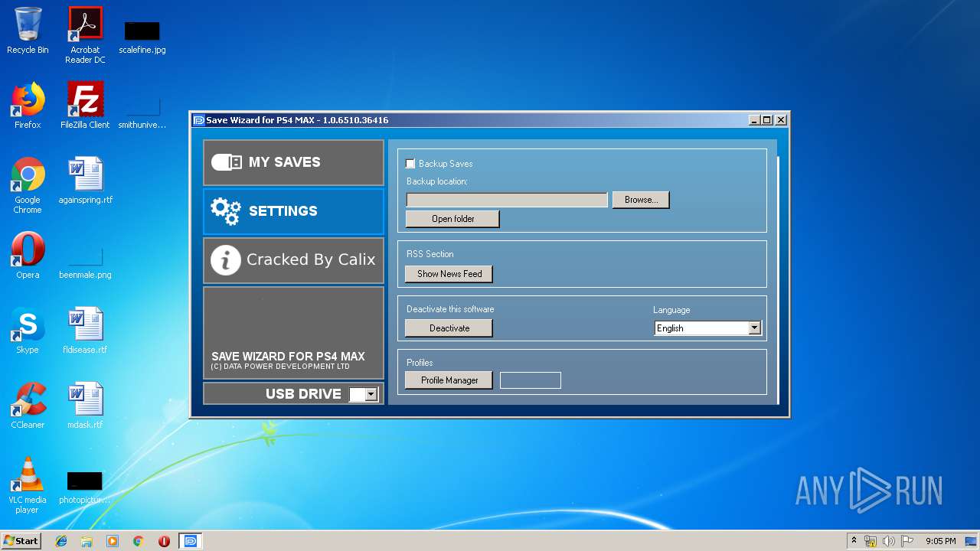Click the Open folder button
The image size is (980, 551).
tap(452, 219)
